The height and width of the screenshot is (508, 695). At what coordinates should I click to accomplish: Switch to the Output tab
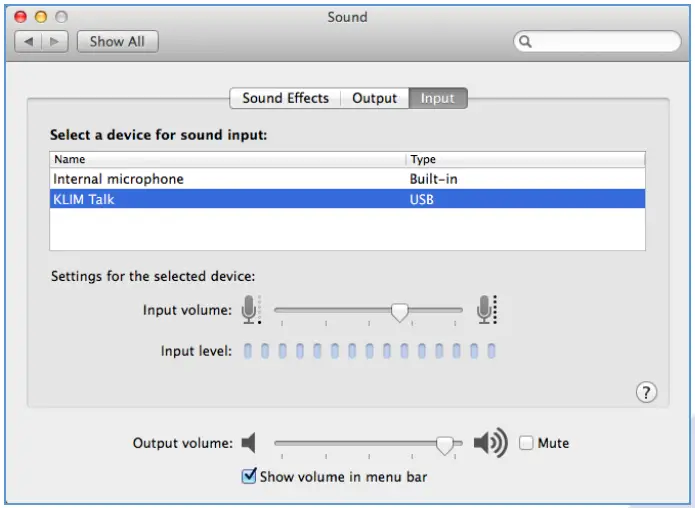point(375,98)
